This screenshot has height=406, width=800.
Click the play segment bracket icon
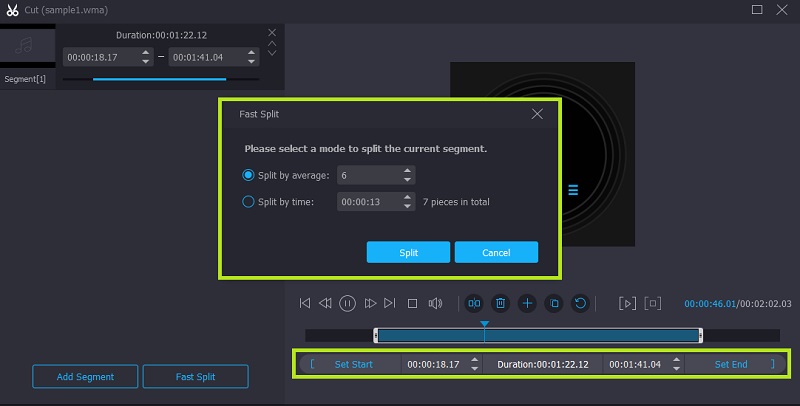click(x=627, y=303)
